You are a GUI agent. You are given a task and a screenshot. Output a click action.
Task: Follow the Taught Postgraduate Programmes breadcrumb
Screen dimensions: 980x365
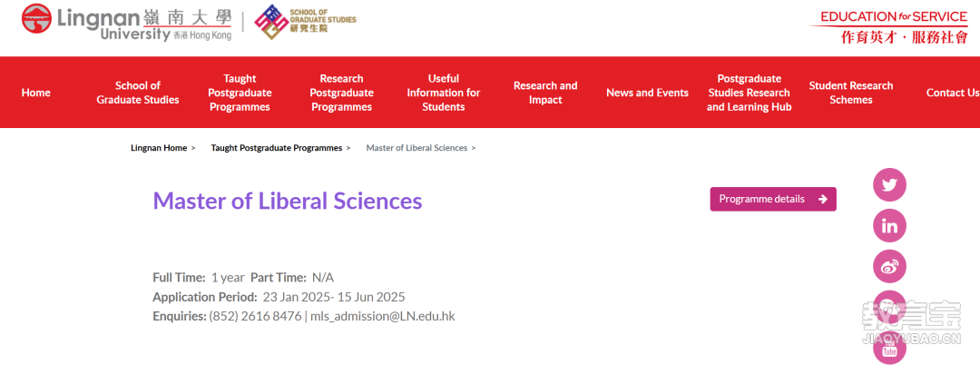[276, 148]
